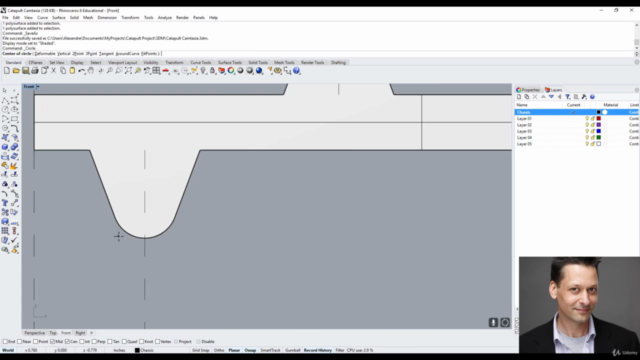Select the Pan hand tool icon
This screenshot has width=640, height=360.
(x=91, y=71)
